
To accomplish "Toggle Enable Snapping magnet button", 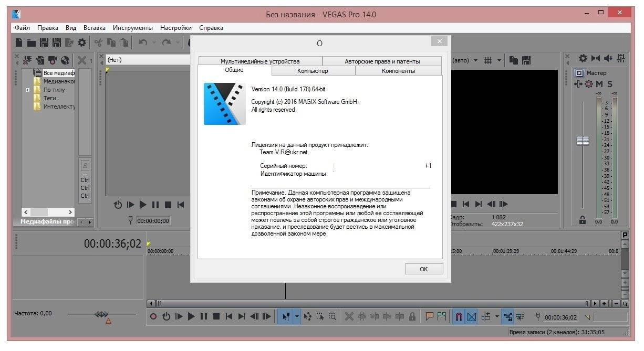I will click(x=459, y=316).
